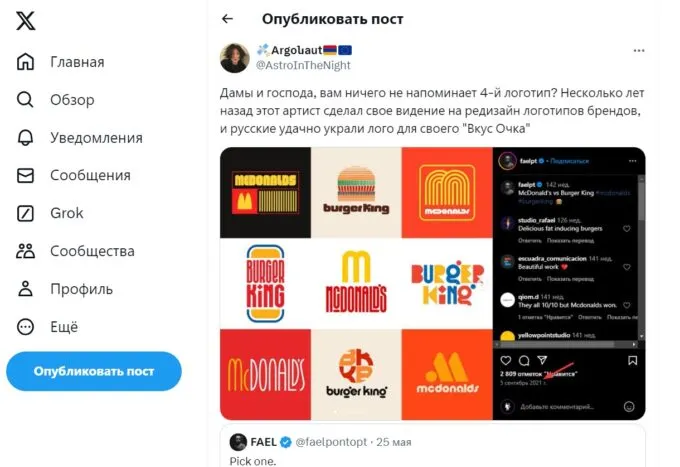Open Уведомления via the bell icon
This screenshot has height=467, width=680.
click(27, 138)
